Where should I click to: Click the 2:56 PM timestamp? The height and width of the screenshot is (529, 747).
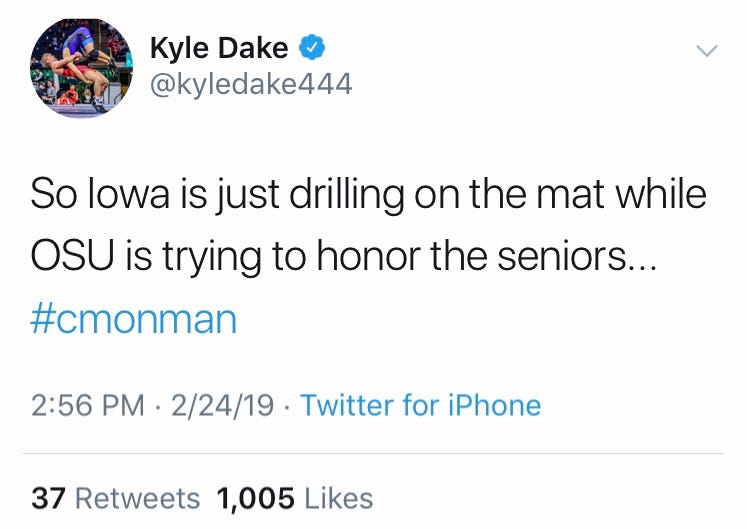click(88, 405)
